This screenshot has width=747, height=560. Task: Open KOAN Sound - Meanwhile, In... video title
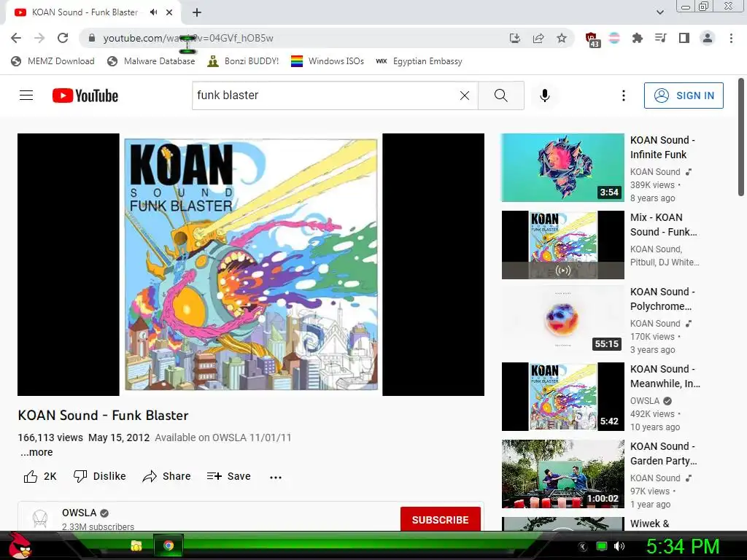665,376
